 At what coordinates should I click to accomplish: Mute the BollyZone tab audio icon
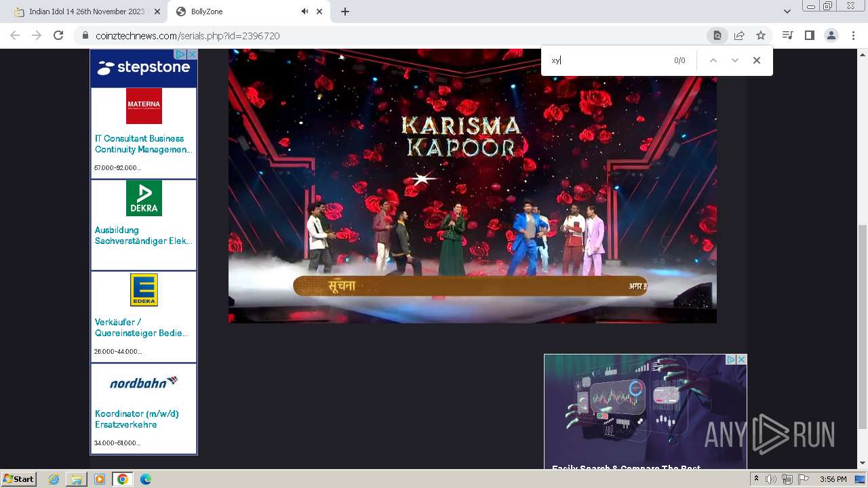click(304, 12)
